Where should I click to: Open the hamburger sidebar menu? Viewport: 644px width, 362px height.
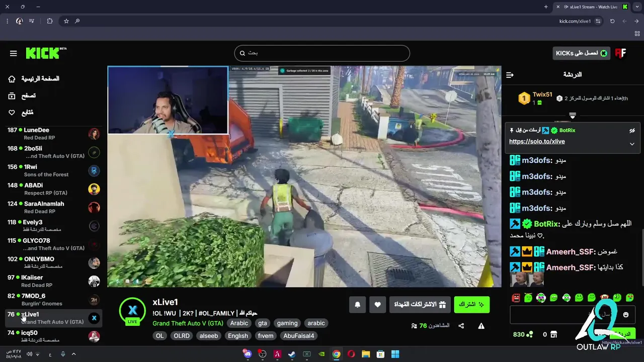(14, 53)
